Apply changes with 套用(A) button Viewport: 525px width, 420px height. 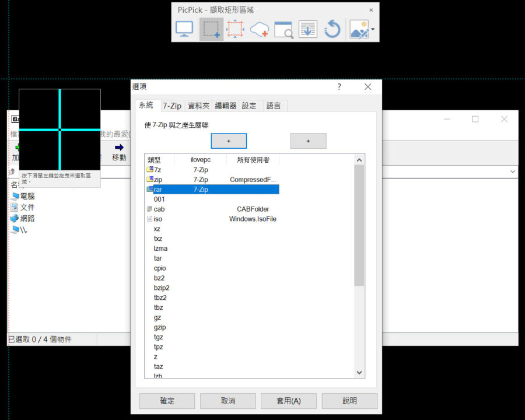[x=289, y=401]
